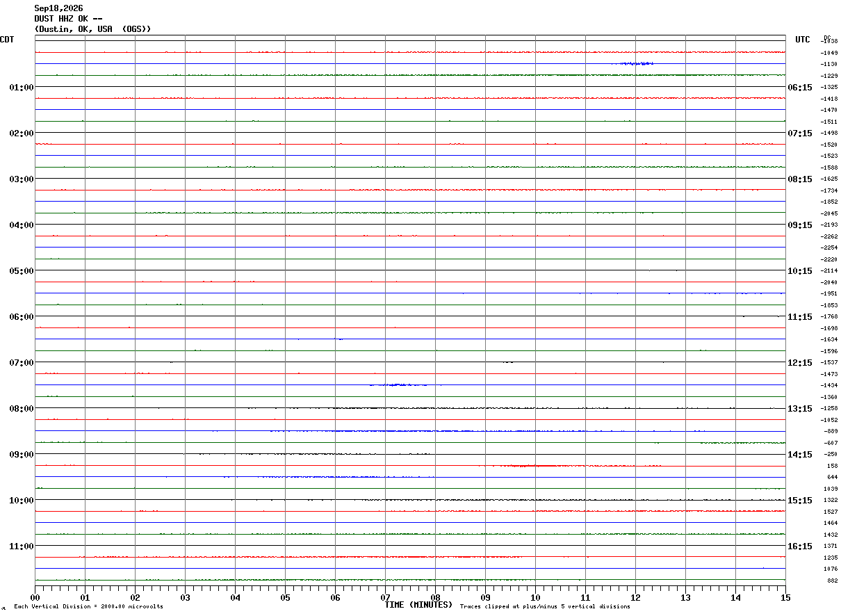Click the CDT column header
The height and width of the screenshot is (616, 841).
click(x=7, y=40)
